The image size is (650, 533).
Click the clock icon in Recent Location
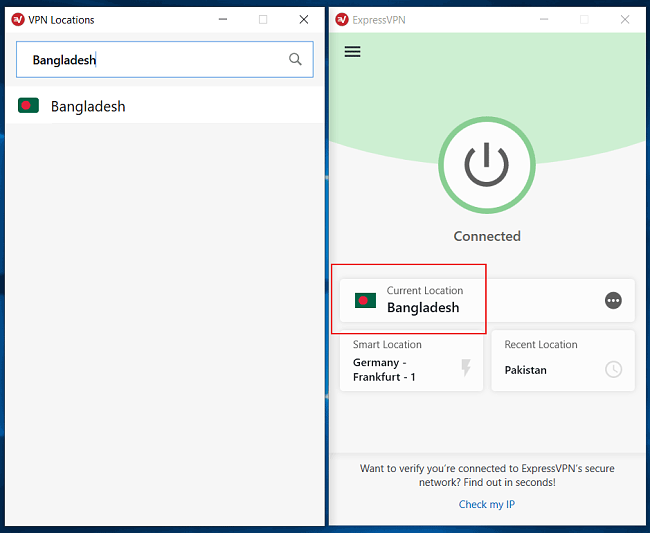click(614, 369)
